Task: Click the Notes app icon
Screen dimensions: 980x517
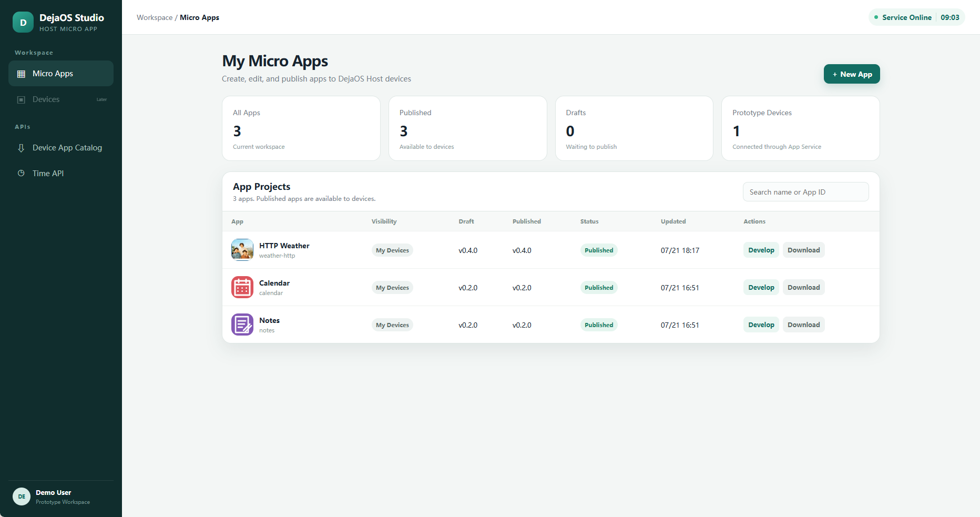Action: [242, 325]
